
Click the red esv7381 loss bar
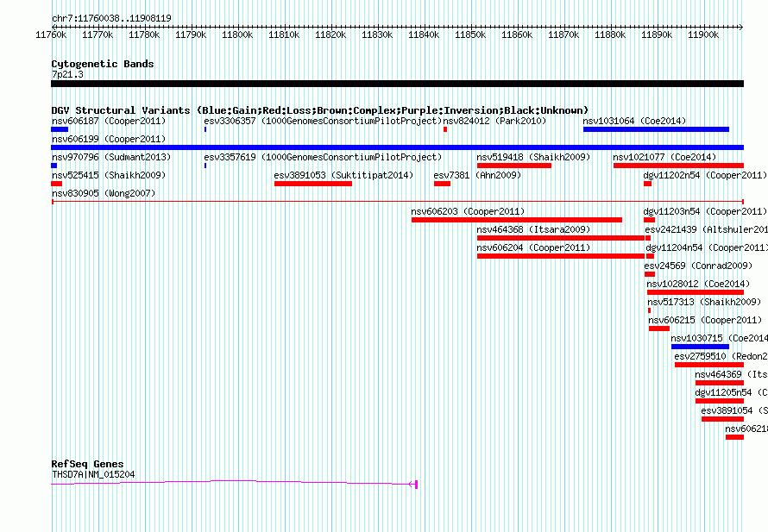(x=443, y=184)
